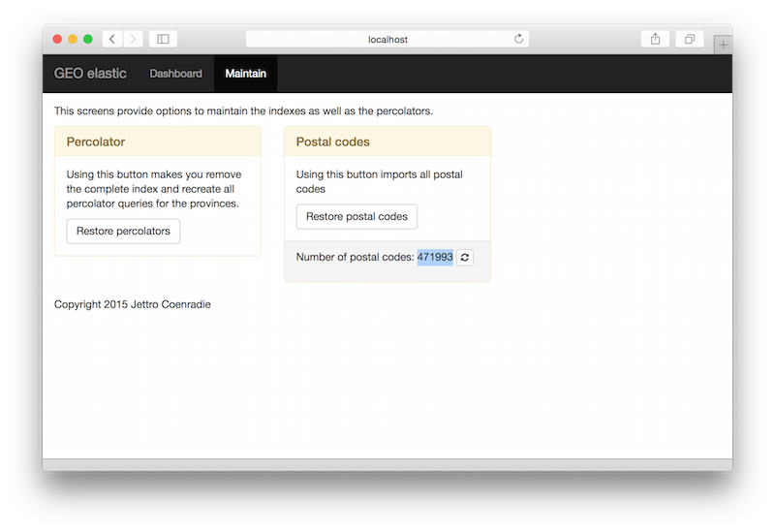The height and width of the screenshot is (532, 775).
Task: Close the Safari window
Action: tap(57, 39)
